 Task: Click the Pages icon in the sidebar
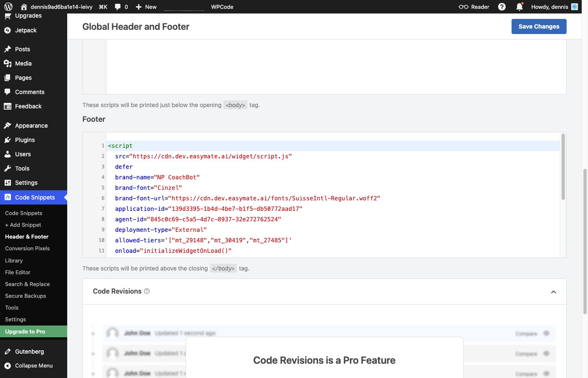(8, 78)
